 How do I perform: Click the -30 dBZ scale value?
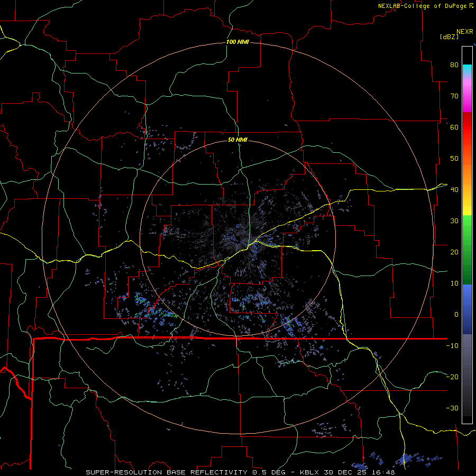pyautogui.click(x=452, y=408)
